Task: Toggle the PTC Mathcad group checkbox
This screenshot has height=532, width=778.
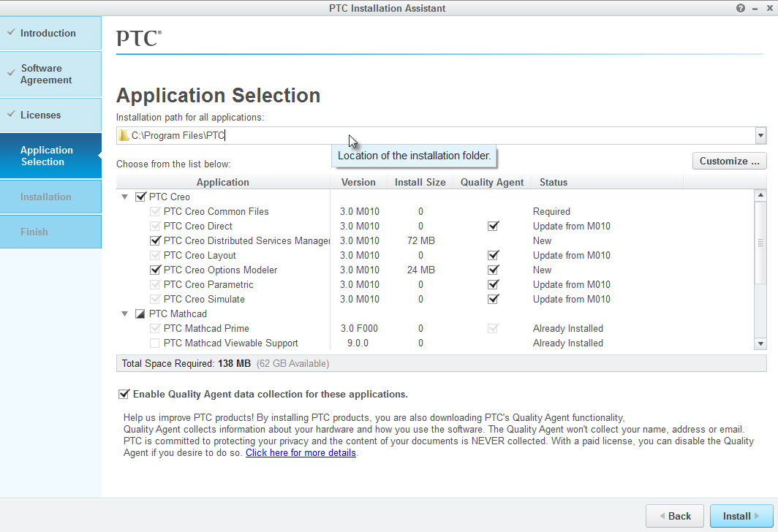Action: 140,313
